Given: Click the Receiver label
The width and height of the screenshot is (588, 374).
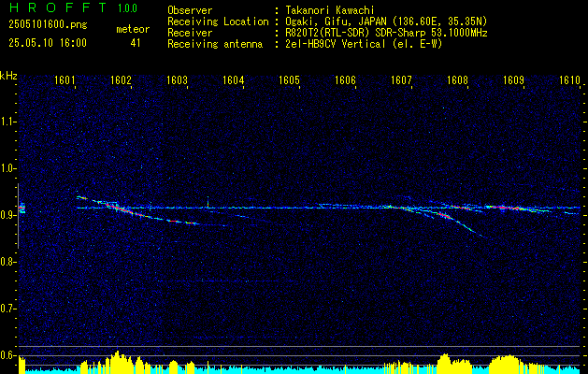Looking at the screenshot, I should point(190,33).
